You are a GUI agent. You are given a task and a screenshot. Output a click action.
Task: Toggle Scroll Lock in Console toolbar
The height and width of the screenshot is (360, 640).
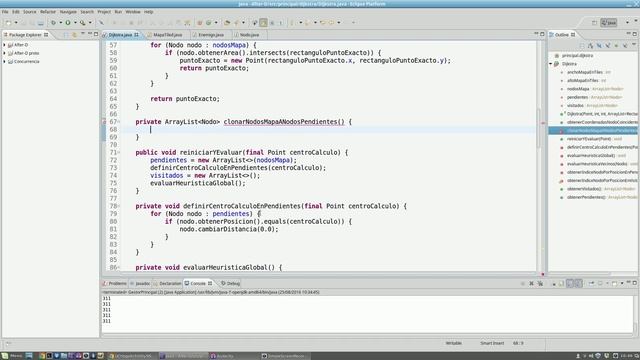coord(562,283)
